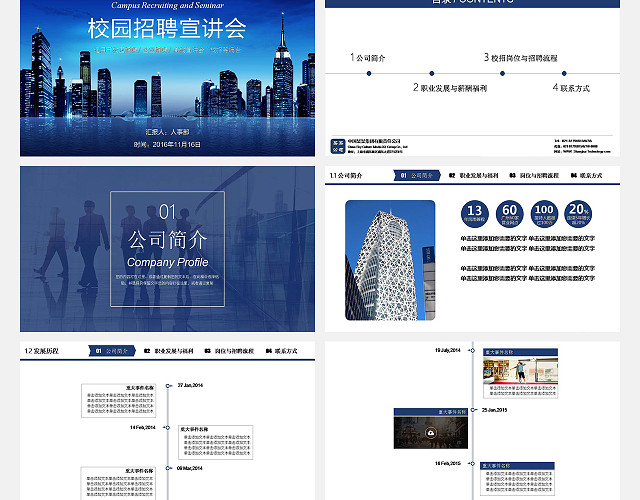Click the date text 2016年11月16日
The width and height of the screenshot is (640, 500).
click(176, 144)
